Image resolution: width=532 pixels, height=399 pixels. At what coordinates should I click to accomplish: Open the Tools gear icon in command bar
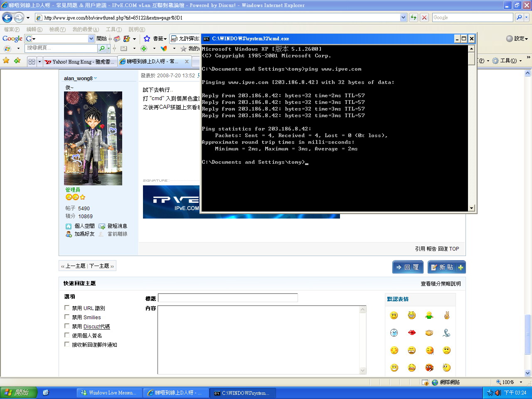(x=495, y=61)
